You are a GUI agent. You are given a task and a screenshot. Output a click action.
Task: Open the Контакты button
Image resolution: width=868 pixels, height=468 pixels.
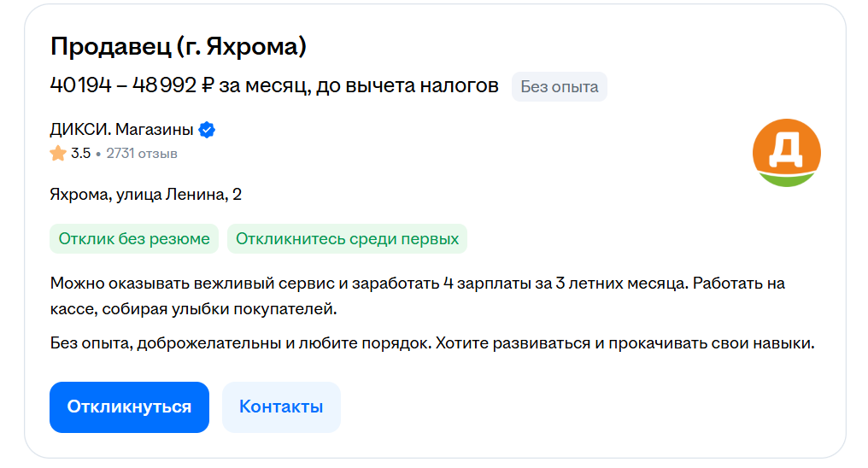click(281, 407)
